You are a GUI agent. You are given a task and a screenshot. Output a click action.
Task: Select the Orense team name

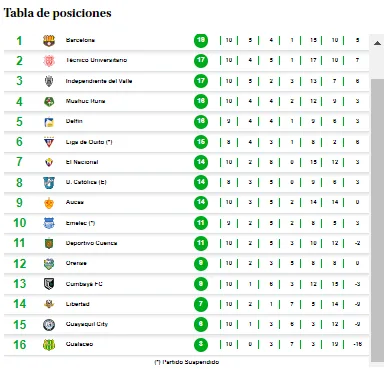coord(76,263)
